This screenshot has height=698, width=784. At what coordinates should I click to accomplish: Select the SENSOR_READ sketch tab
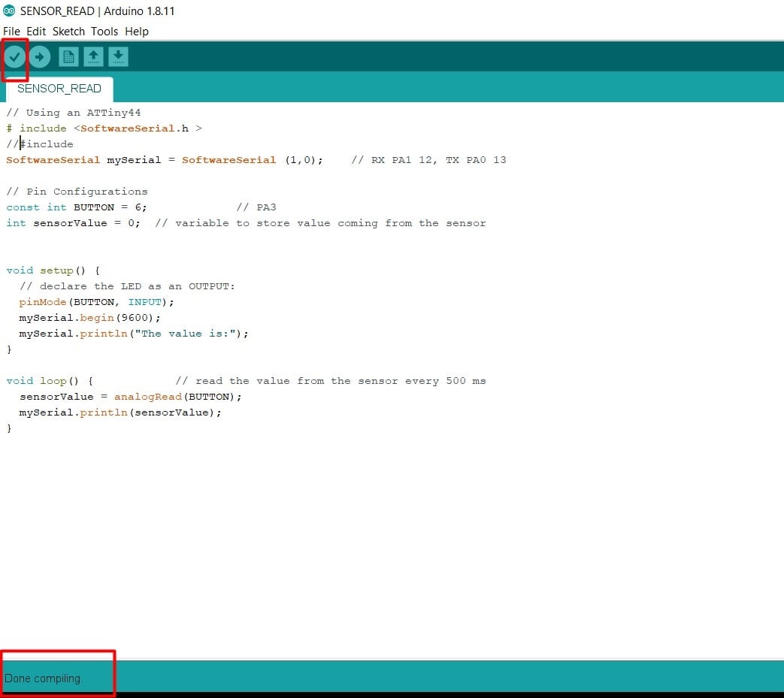(59, 89)
